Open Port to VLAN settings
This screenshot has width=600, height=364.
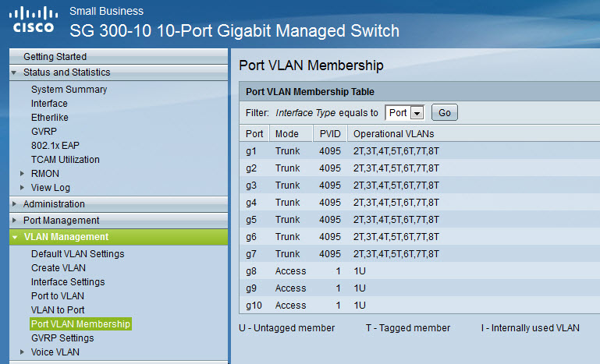tap(58, 296)
